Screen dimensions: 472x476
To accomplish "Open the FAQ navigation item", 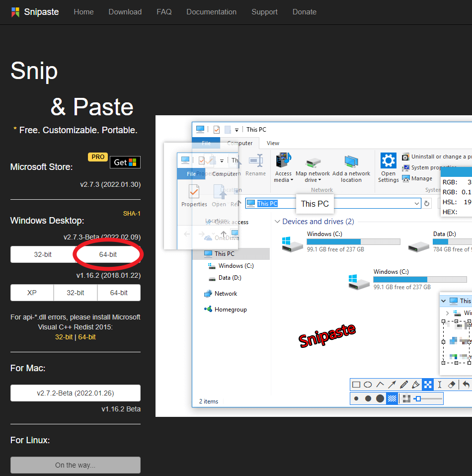I will [164, 12].
